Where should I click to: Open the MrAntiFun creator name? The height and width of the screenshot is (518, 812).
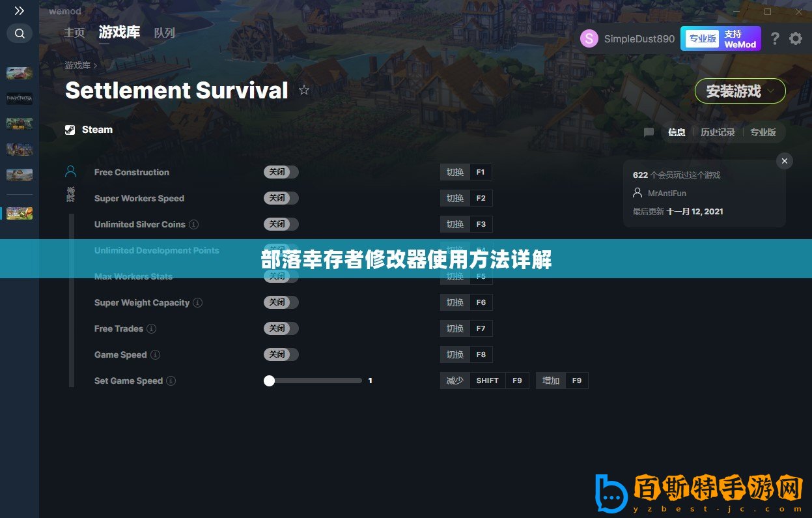click(667, 194)
